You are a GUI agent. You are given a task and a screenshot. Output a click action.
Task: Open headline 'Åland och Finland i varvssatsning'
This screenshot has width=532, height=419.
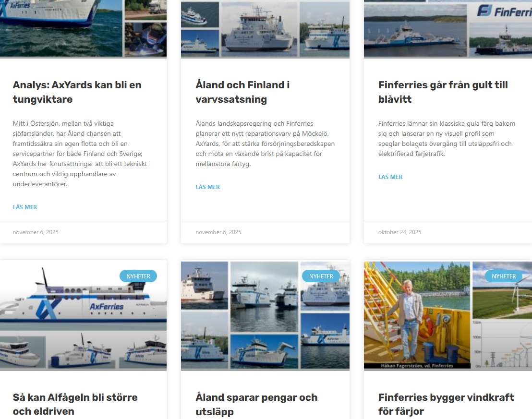[x=242, y=92]
